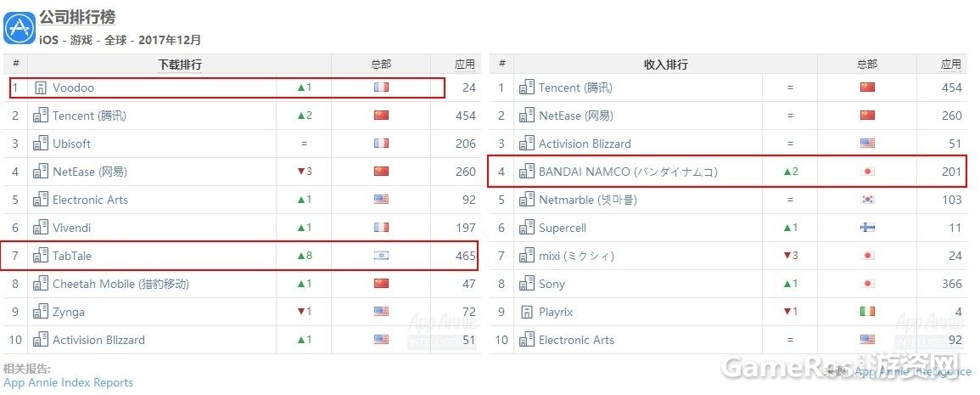Open Zynga in the download ranking
Viewport: 980px width, 395px height.
click(x=69, y=312)
